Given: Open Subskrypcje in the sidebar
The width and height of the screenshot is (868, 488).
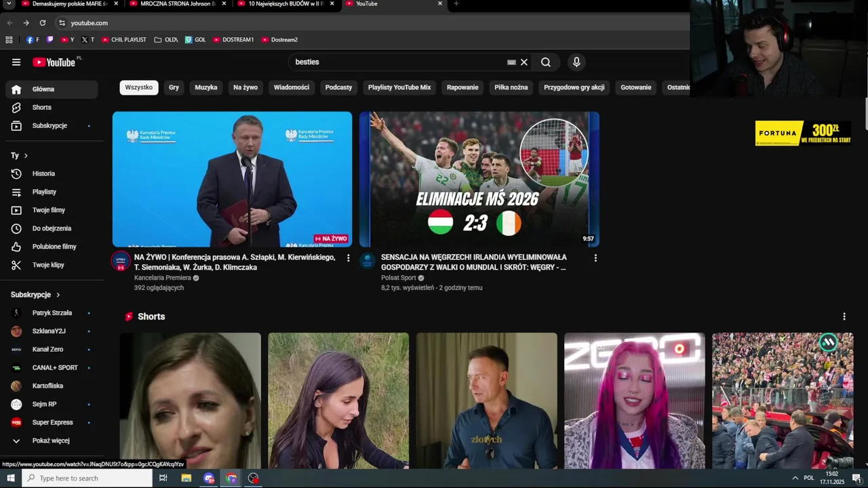Looking at the screenshot, I should [52, 126].
